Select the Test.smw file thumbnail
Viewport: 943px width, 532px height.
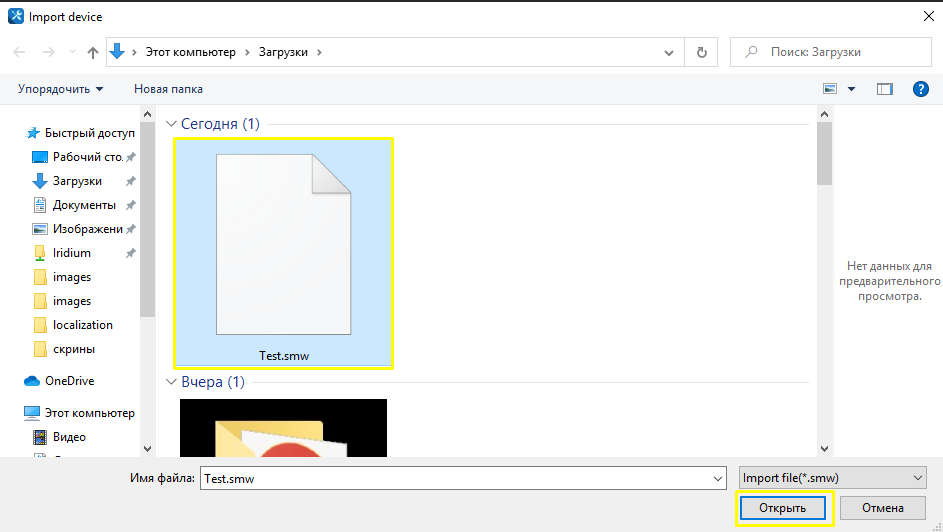pyautogui.click(x=283, y=245)
